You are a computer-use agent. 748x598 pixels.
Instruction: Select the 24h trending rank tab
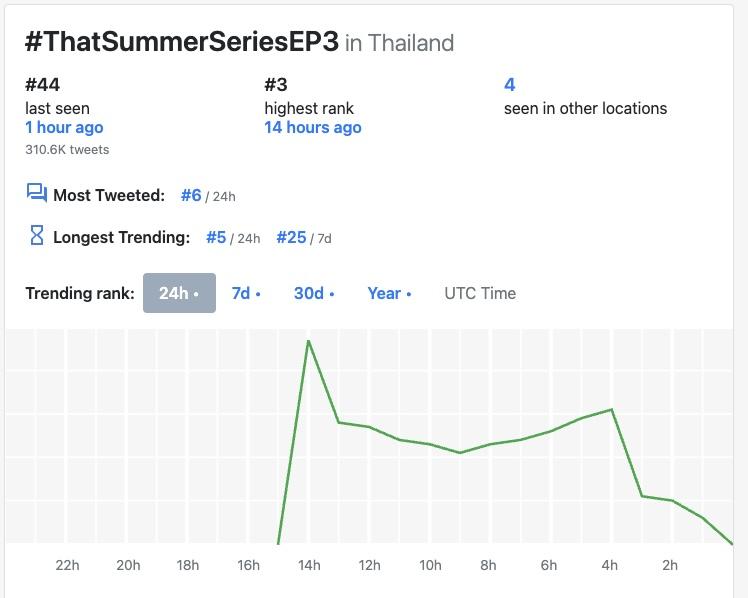[x=179, y=293]
